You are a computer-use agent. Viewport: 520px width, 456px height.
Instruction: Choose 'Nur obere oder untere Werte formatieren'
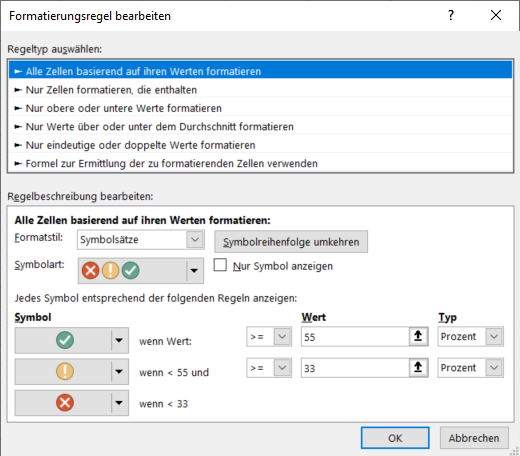(260, 108)
